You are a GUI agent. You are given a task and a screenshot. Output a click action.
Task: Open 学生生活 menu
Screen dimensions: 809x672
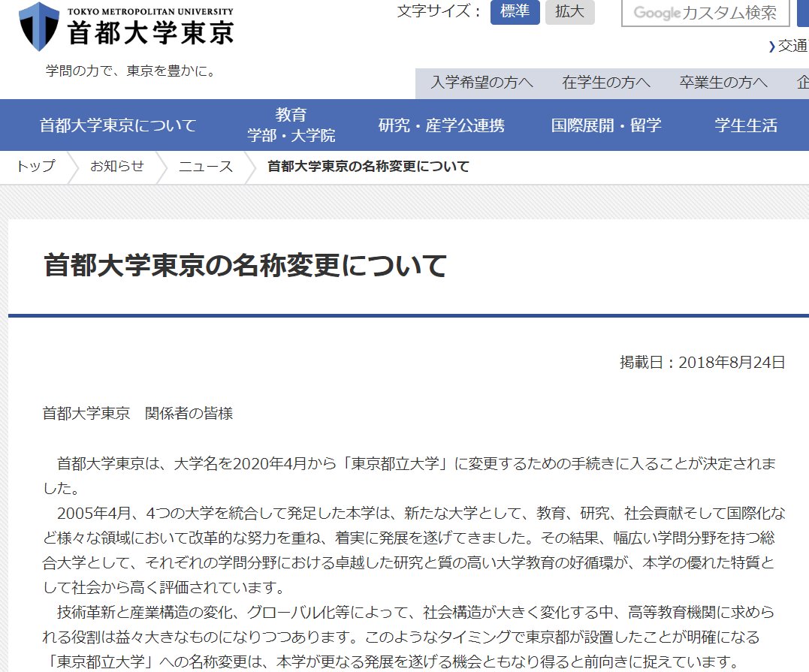(x=746, y=125)
